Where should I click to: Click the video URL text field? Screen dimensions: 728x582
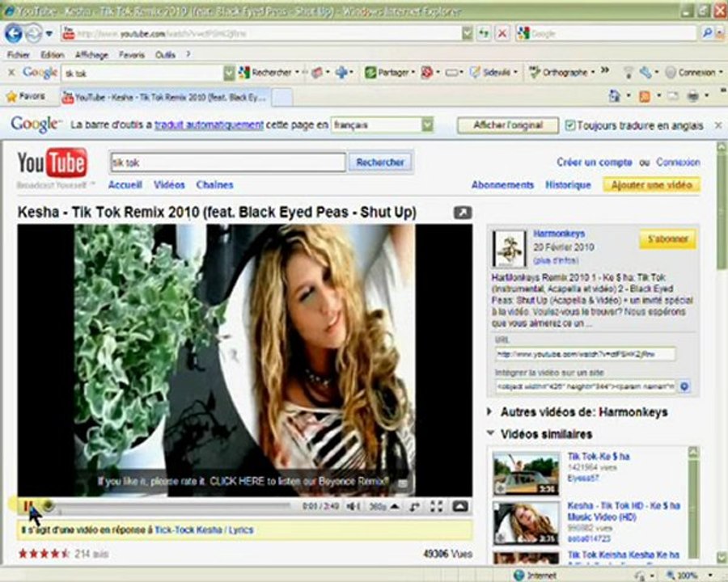[x=585, y=354]
